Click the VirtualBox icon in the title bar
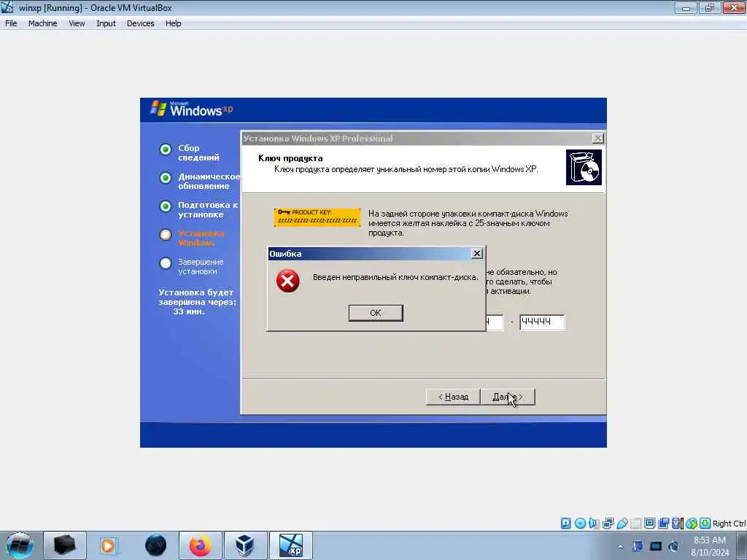This screenshot has height=560, width=747. 7,7
